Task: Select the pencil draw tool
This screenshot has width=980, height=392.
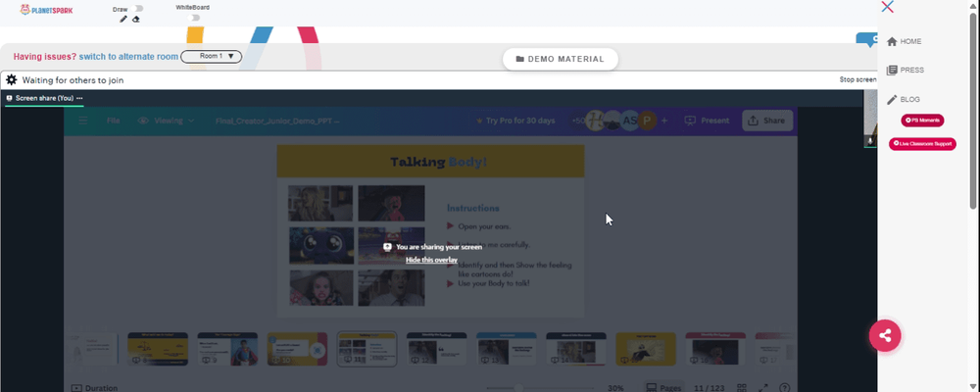Action: coord(123,20)
